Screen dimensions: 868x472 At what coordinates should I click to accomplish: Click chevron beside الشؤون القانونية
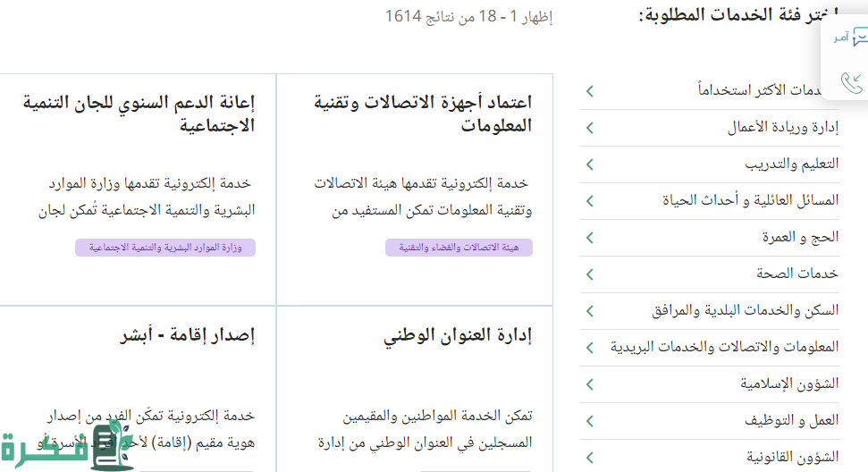click(589, 458)
